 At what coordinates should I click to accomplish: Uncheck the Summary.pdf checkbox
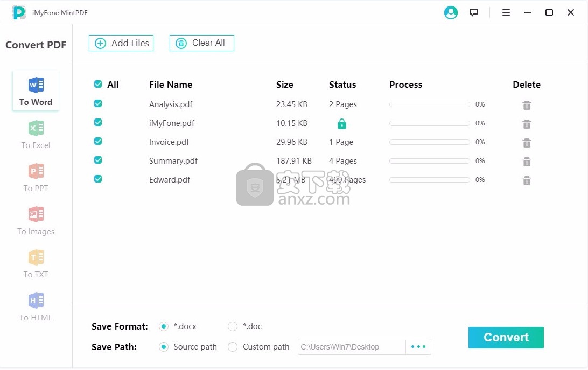pyautogui.click(x=98, y=160)
